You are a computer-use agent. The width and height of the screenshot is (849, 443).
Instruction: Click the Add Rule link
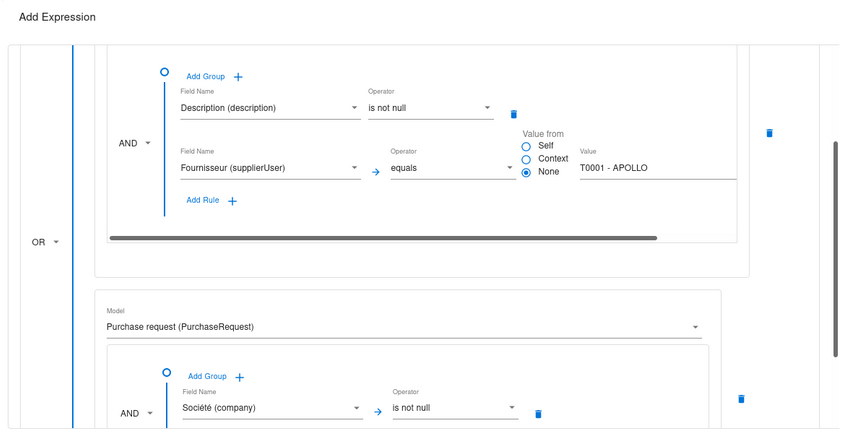(203, 200)
